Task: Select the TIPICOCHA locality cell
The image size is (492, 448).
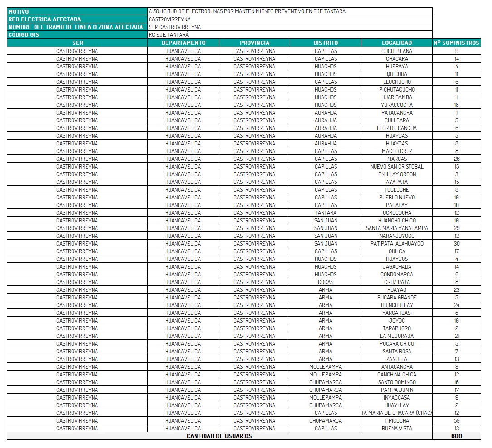Action: 397,421
